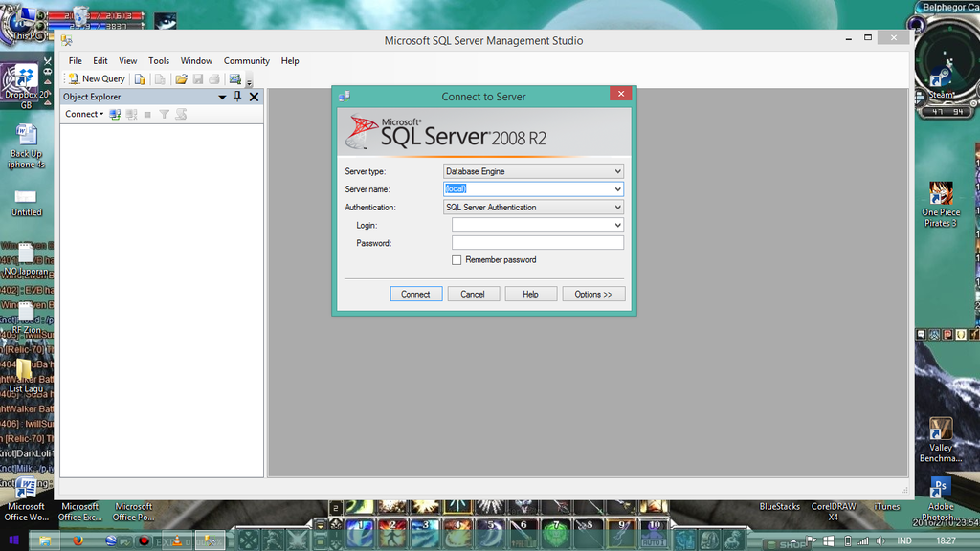Open the Edit menu
Image resolution: width=980 pixels, height=551 pixels.
click(100, 60)
